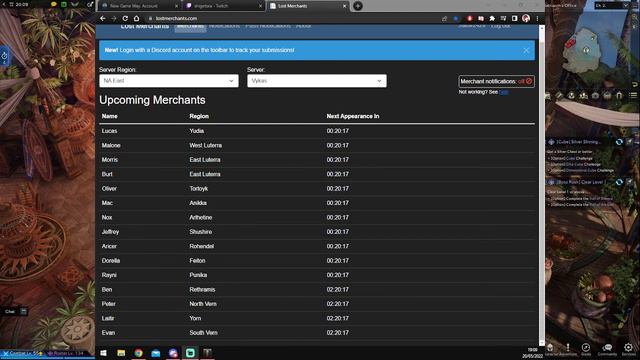Dismiss the Discord login banner

(x=526, y=50)
